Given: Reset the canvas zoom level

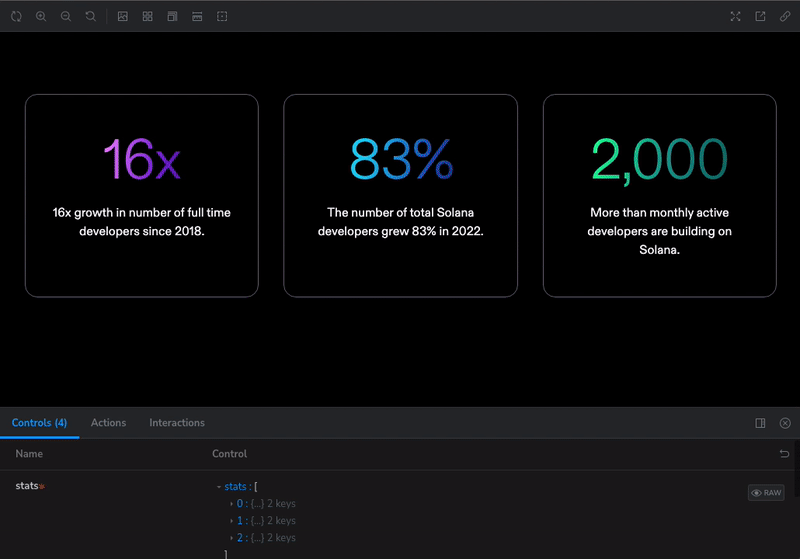Looking at the screenshot, I should (90, 16).
